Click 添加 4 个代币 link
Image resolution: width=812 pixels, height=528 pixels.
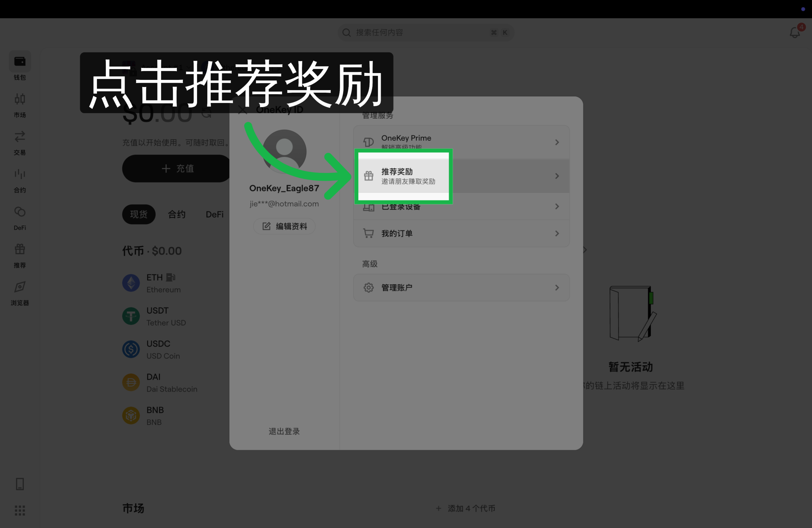click(x=466, y=508)
